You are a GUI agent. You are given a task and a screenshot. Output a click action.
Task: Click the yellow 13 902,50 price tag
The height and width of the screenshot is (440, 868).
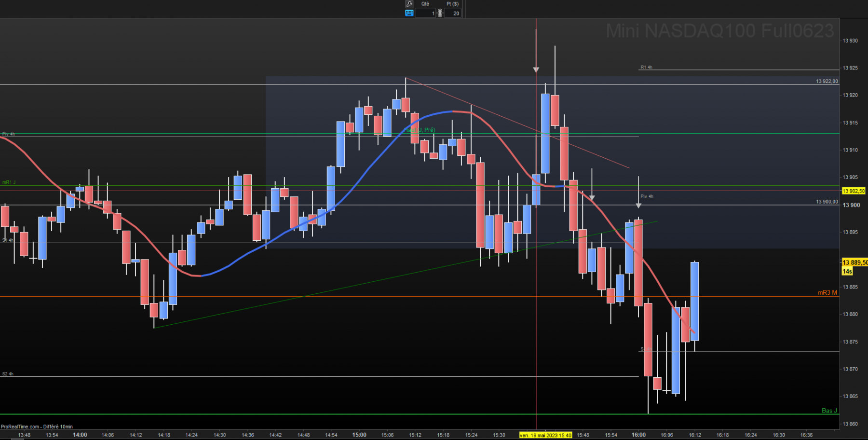[x=854, y=191]
